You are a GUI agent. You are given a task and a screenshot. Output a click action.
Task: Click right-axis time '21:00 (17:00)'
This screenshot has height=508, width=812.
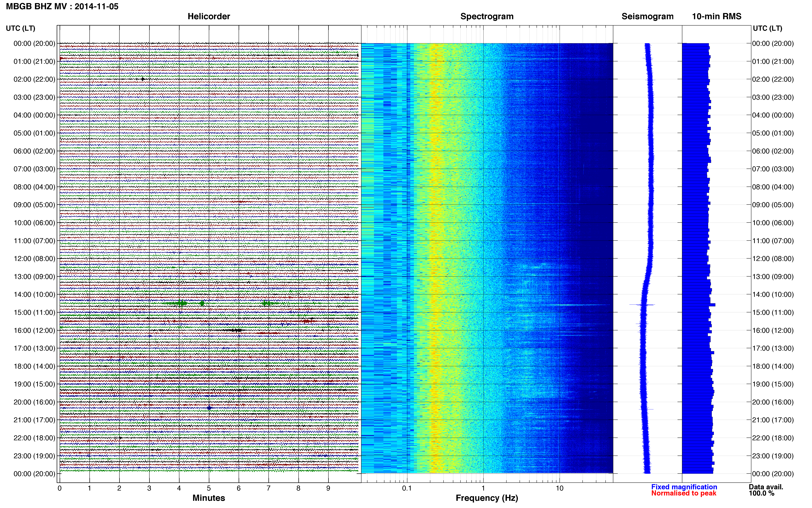(x=773, y=420)
